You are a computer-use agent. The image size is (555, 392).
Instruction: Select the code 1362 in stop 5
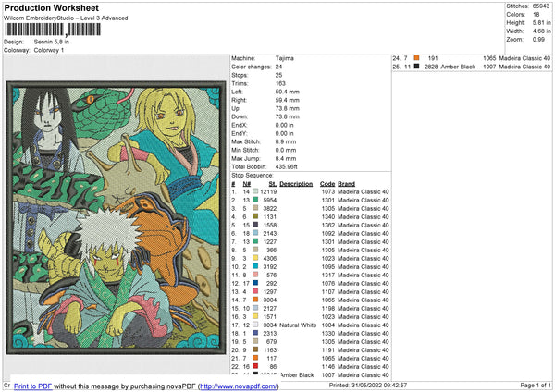[328, 225]
